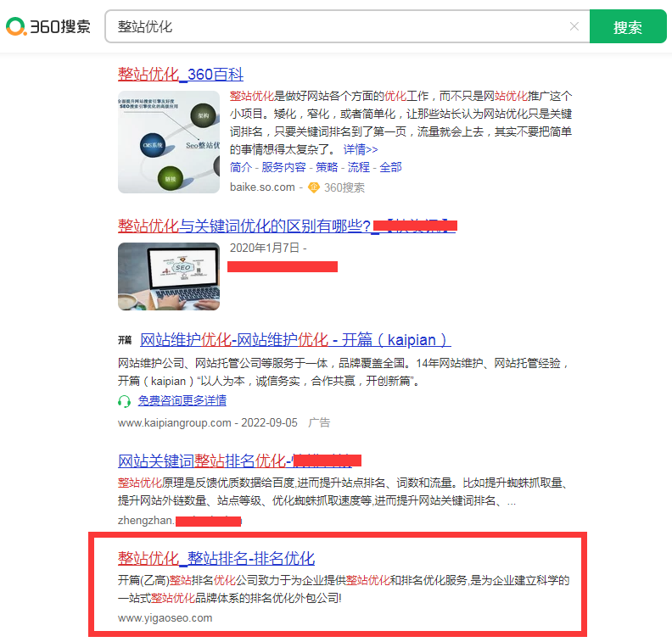Open the 全部 section link

point(390,167)
